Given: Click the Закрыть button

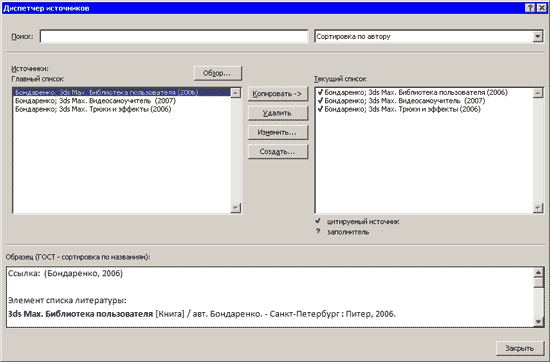Looking at the screenshot, I should click(x=519, y=348).
